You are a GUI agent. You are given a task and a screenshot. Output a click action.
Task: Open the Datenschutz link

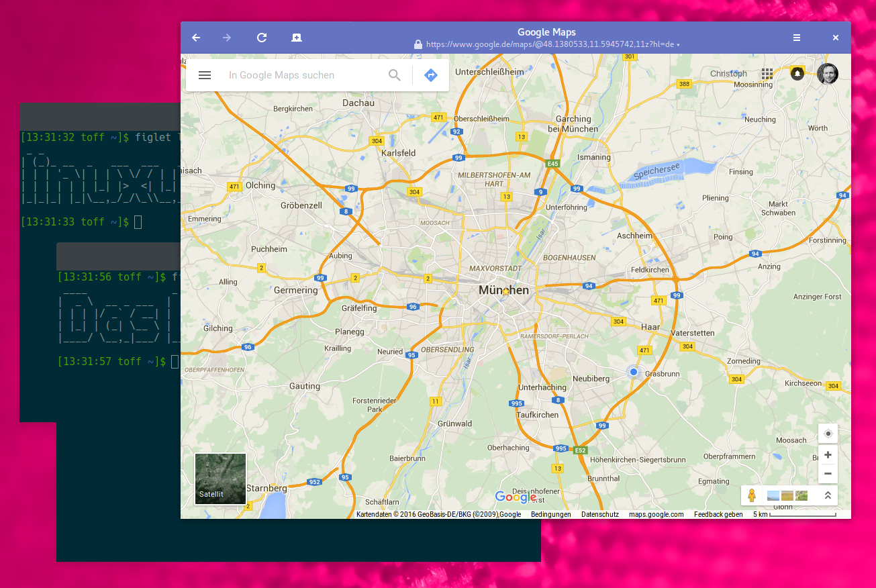pos(600,514)
